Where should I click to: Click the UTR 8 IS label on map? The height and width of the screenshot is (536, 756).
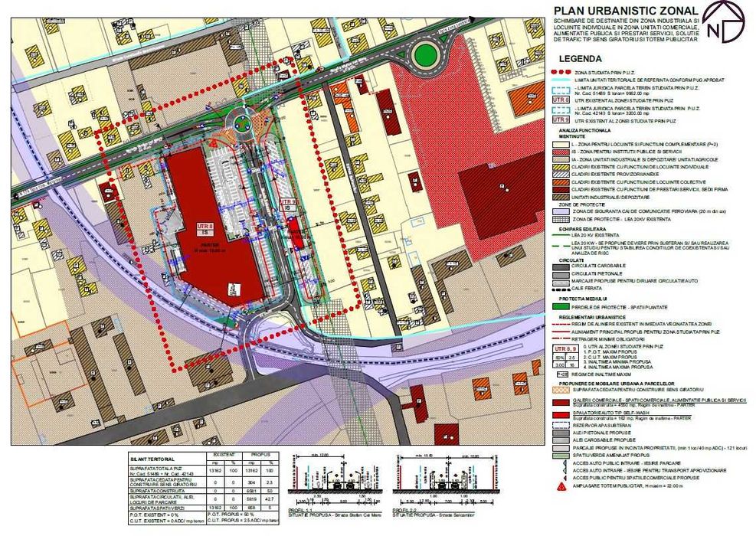205,229
